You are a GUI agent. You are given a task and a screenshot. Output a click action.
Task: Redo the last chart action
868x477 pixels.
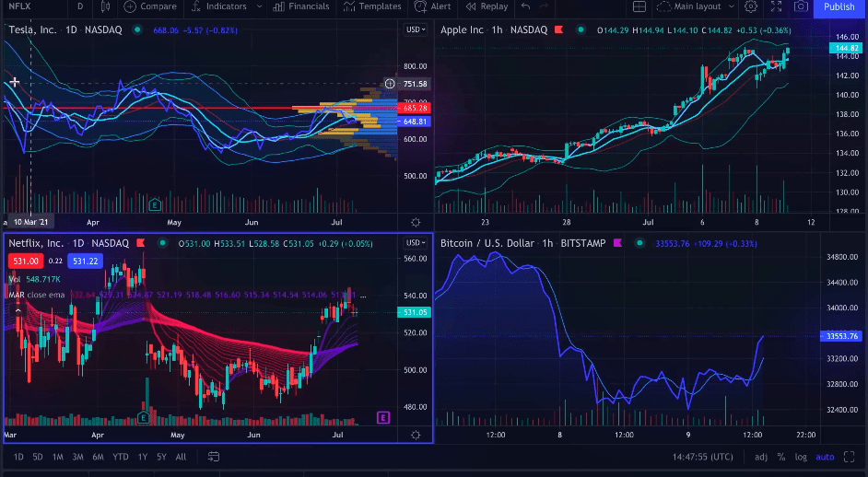(545, 6)
